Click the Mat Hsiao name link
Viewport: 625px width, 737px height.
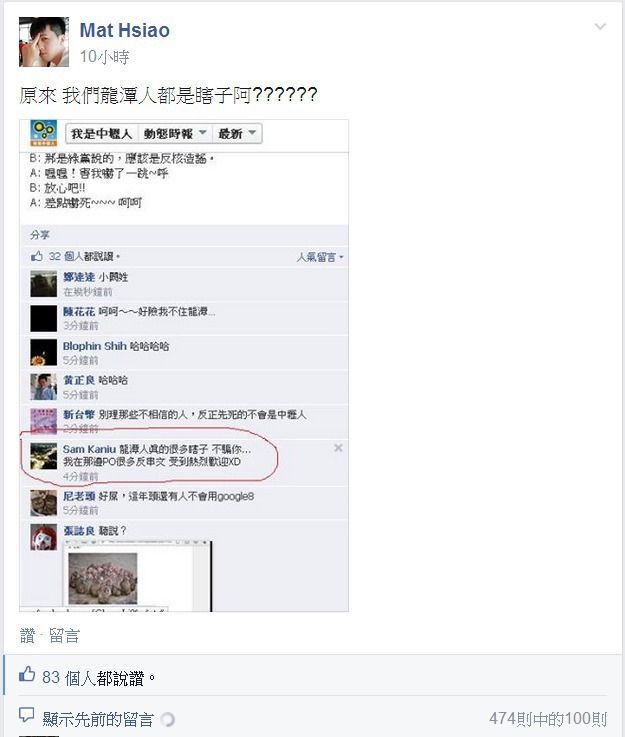click(x=125, y=30)
